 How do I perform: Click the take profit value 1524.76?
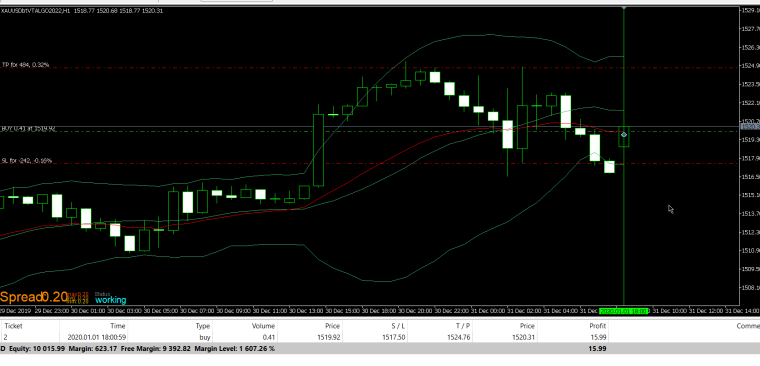458,337
